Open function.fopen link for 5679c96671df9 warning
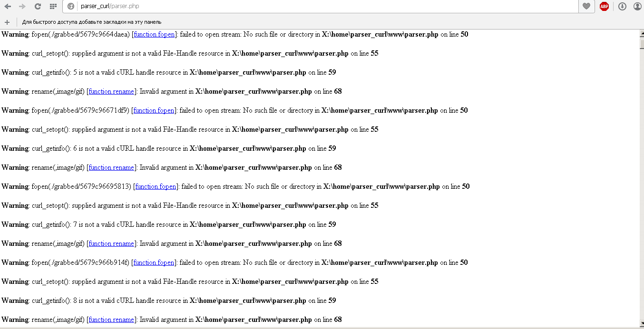Viewport: 644px width, 329px height. 154,110
